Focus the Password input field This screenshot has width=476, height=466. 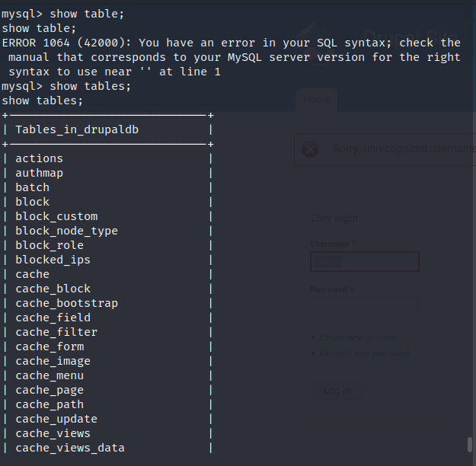[x=364, y=306]
